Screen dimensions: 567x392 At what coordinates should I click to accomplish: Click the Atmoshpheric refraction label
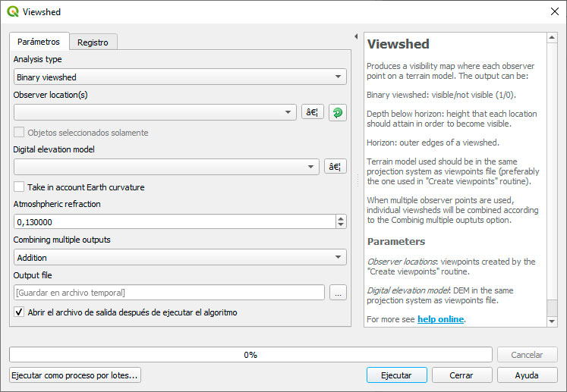(x=57, y=204)
